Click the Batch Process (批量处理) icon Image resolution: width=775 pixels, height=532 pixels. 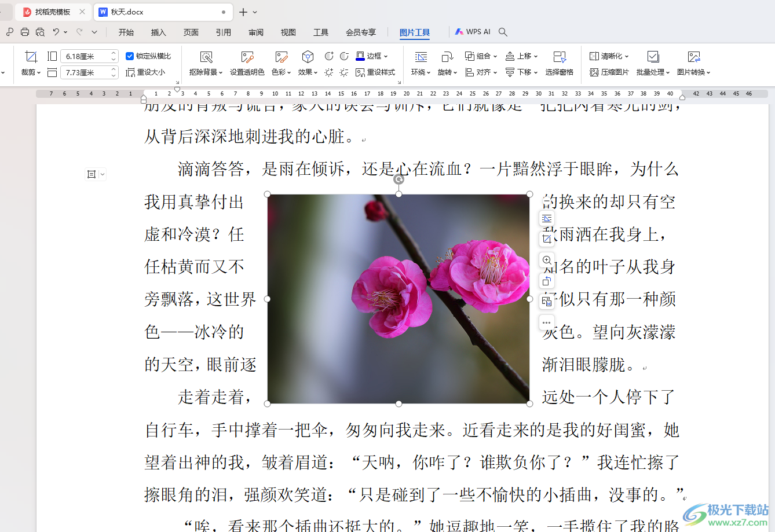(653, 57)
